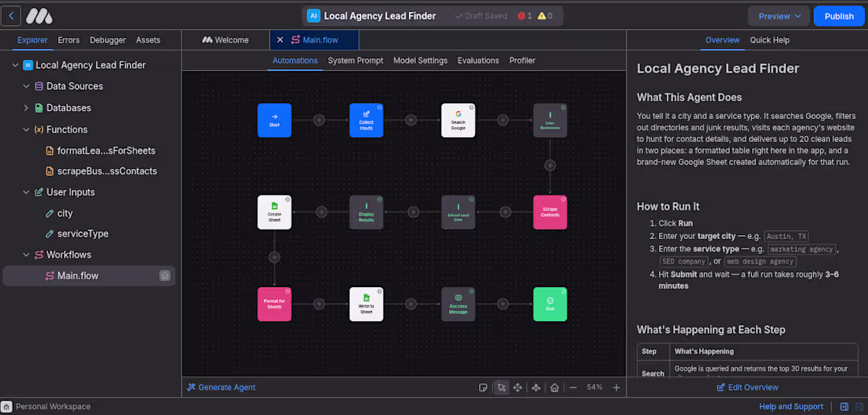Select the Display Results node
The image size is (868, 415).
pos(366,212)
